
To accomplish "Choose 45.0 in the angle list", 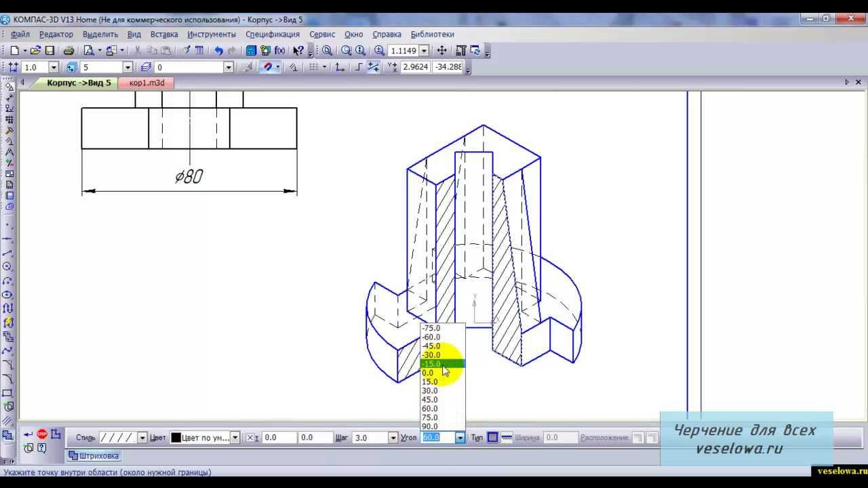I will 442,400.
